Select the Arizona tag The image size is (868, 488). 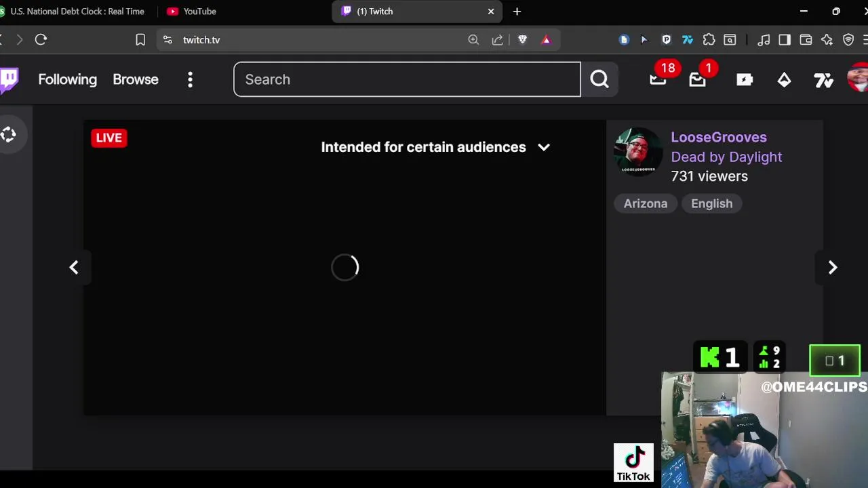point(646,203)
